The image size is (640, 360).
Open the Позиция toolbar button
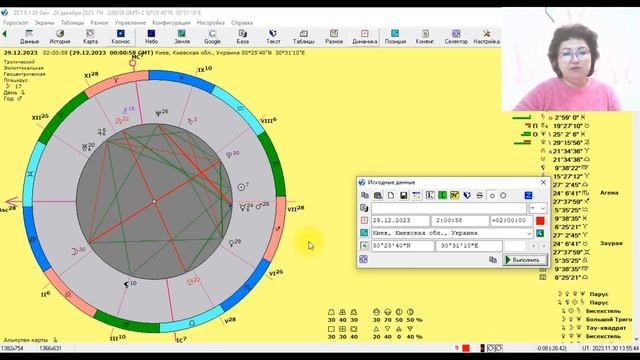click(395, 37)
